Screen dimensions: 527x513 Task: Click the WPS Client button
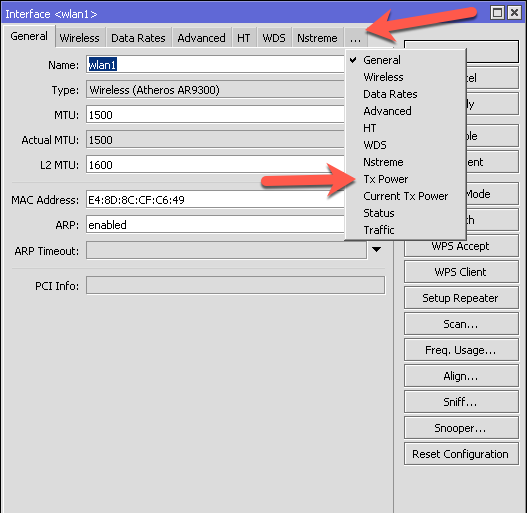pos(461,272)
